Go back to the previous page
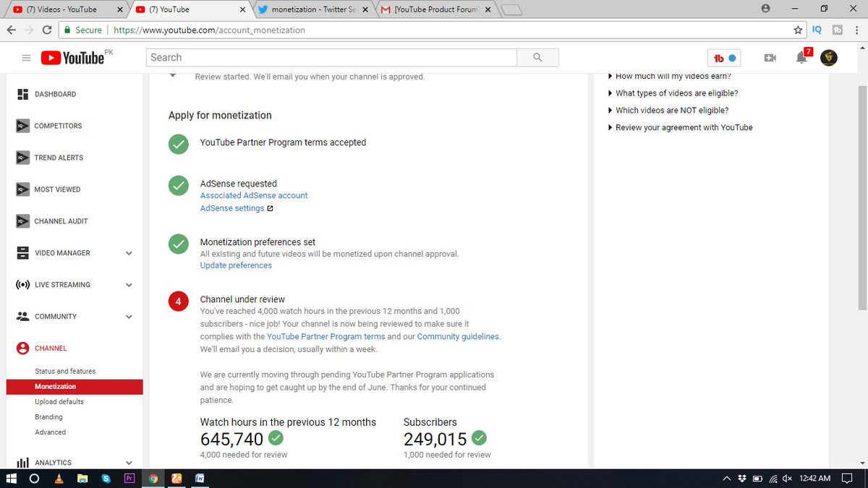This screenshot has width=868, height=488. click(11, 30)
